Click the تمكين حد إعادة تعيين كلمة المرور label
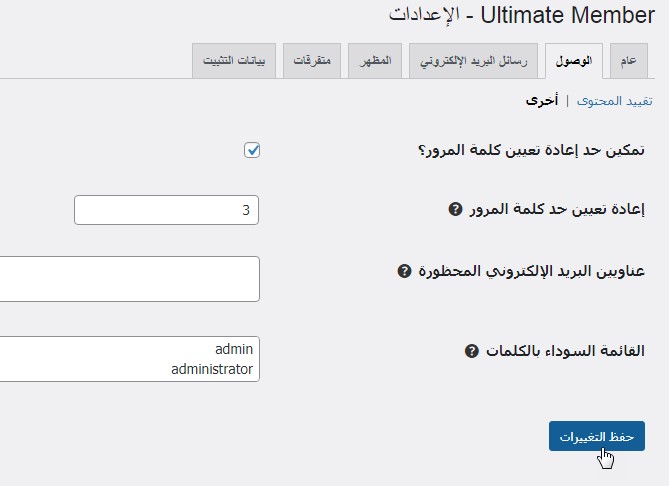The width and height of the screenshot is (669, 486). coord(531,150)
